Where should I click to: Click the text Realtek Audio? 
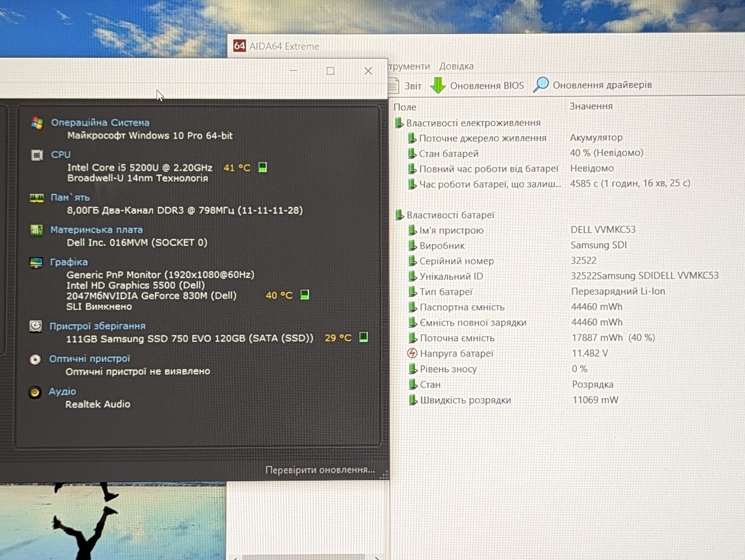tap(98, 404)
